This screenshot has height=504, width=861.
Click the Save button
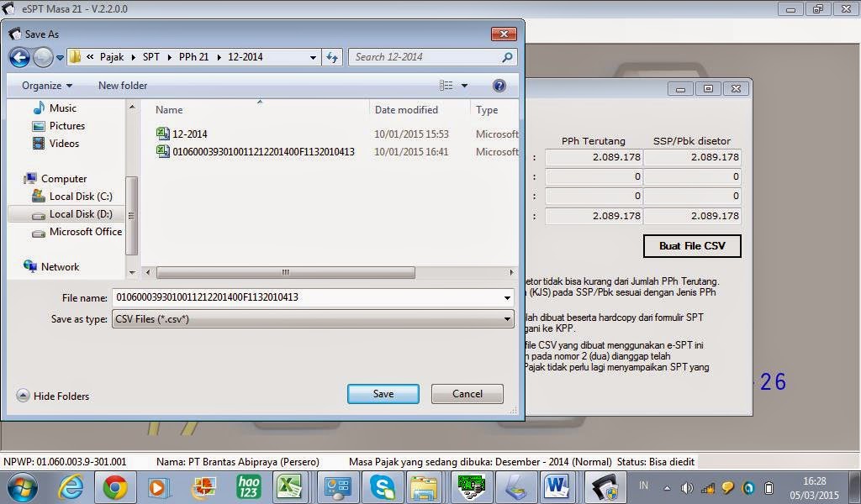383,393
